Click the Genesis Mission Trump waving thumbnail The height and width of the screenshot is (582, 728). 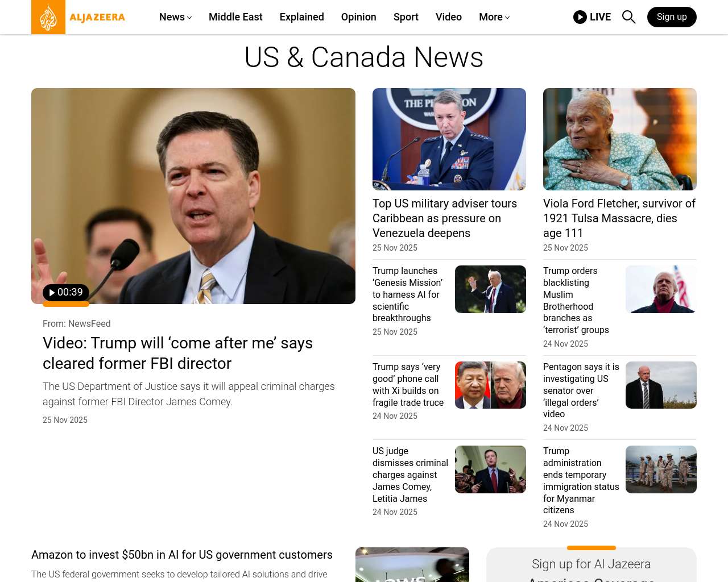click(490, 289)
